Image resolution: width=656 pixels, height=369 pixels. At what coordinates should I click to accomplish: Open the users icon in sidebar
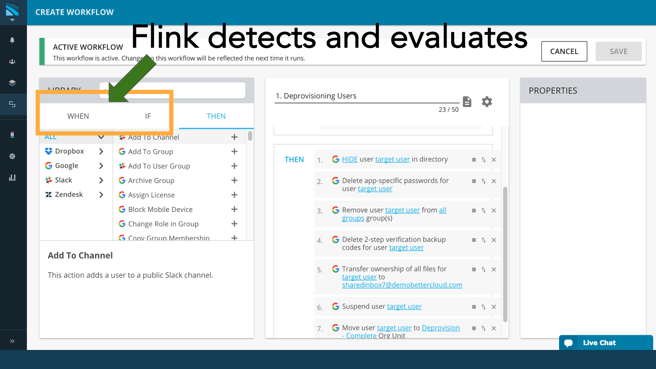(x=12, y=62)
